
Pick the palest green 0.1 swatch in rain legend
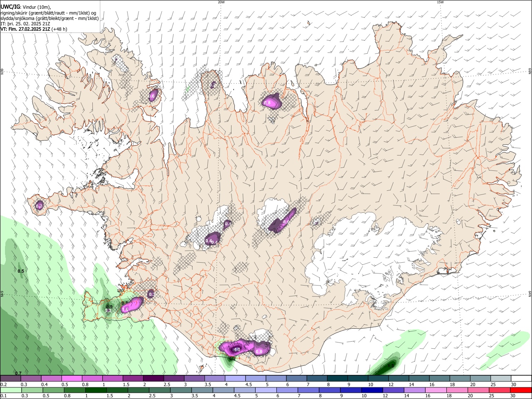pyautogui.click(x=11, y=390)
